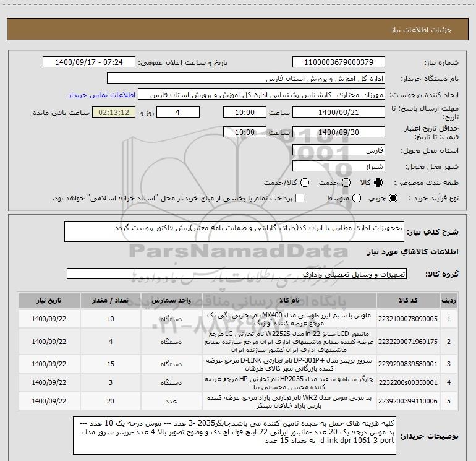Click the D-LINK DP-301P+ print server item name
Image resolution: width=476 pixels, height=461 pixels.
pyautogui.click(x=289, y=364)
